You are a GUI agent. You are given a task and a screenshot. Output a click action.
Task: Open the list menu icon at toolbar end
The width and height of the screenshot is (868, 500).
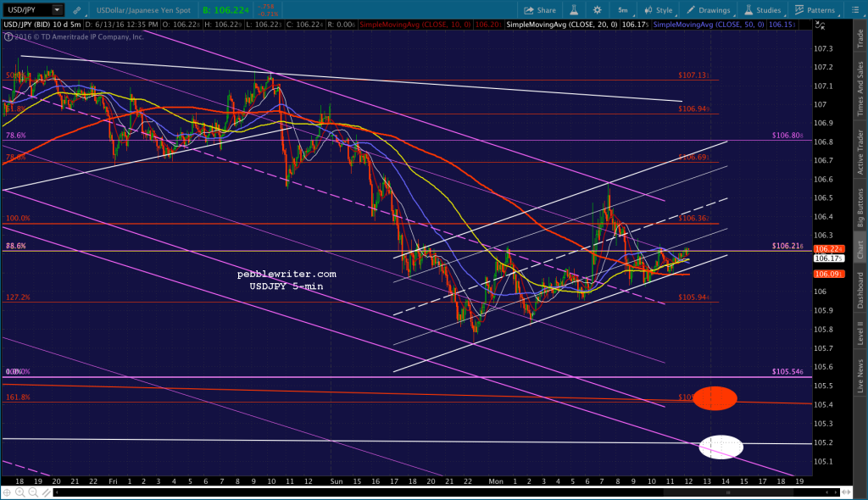[854, 10]
